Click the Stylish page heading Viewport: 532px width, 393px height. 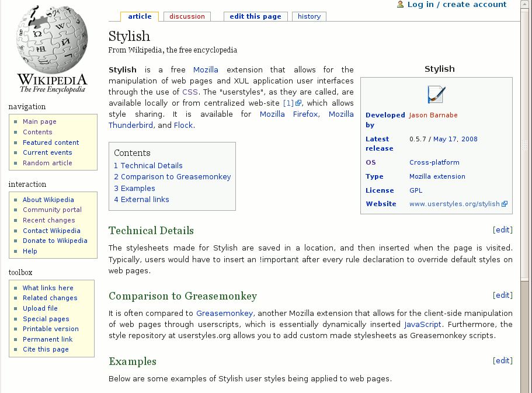129,36
